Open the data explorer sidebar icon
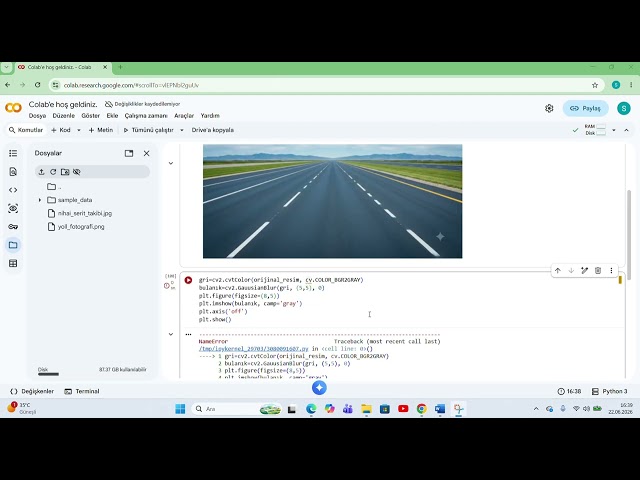 pos(13,208)
